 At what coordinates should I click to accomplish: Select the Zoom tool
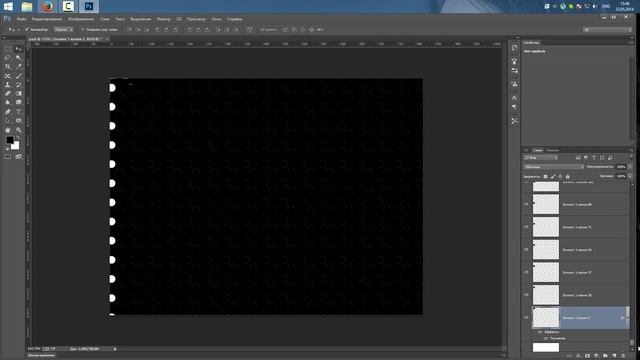(x=18, y=130)
